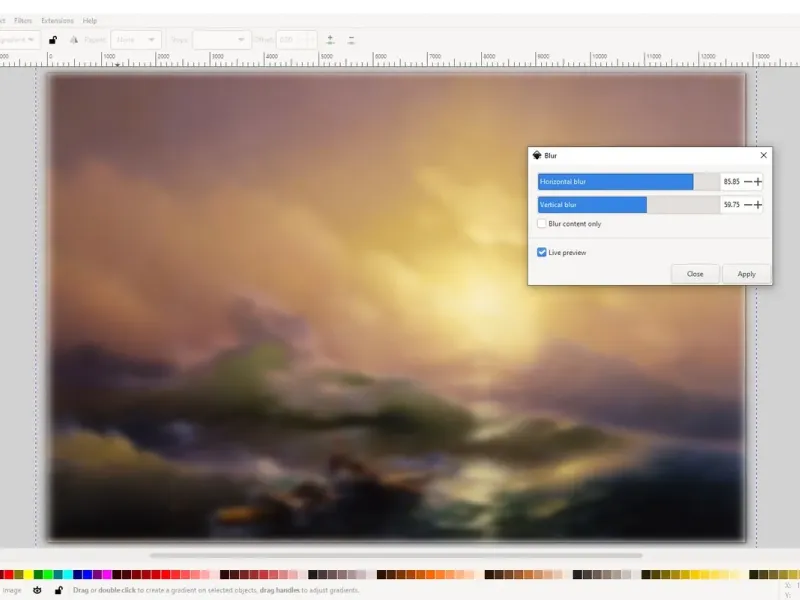Uncheck the Live preview checkbox
The width and height of the screenshot is (800, 600).
542,252
